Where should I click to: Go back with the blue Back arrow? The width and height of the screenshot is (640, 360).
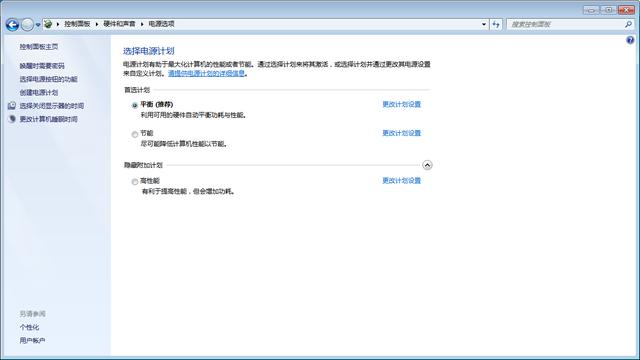pyautogui.click(x=12, y=25)
